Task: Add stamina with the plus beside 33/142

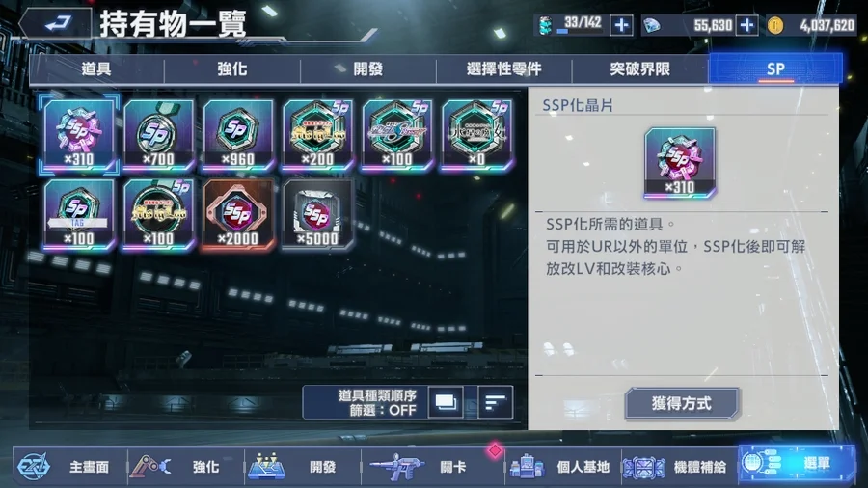Action: [x=621, y=25]
